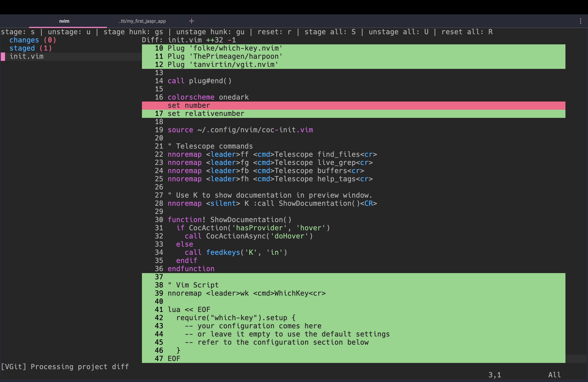Select the removed red 'set number' line
The width and height of the screenshot is (588, 382).
point(189,105)
